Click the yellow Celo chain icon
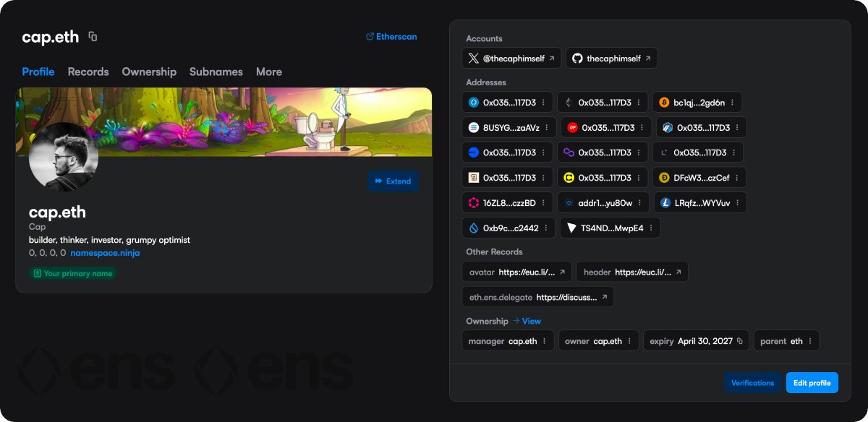Viewport: 868px width, 422px height. [x=569, y=178]
